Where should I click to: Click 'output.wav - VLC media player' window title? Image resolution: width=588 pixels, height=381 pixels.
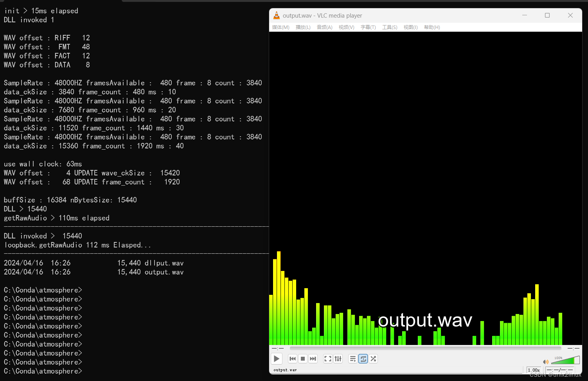tap(322, 16)
